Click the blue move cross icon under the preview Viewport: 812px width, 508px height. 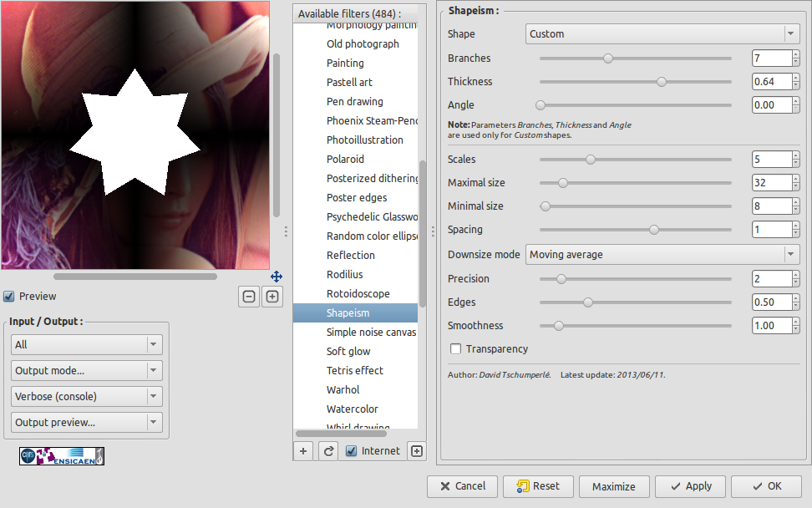point(277,277)
